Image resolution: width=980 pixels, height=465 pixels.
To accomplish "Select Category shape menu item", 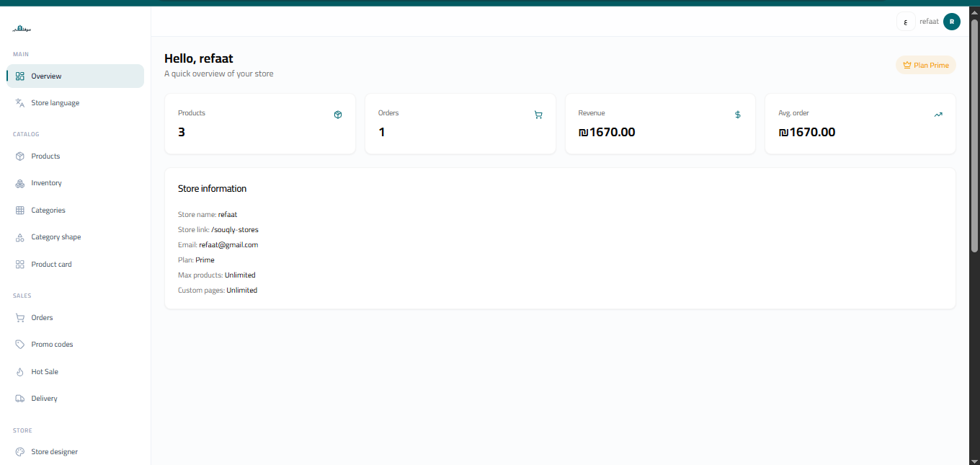I will 76,237.
